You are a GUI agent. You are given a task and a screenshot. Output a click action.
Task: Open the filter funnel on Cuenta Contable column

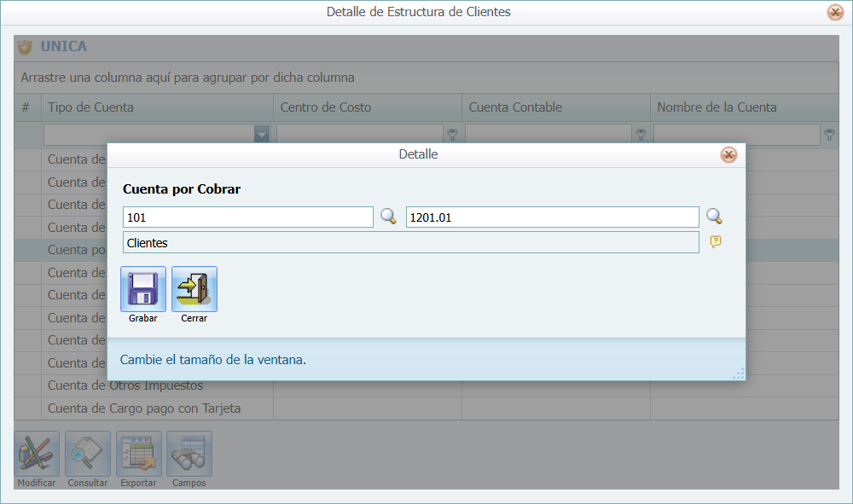click(641, 134)
